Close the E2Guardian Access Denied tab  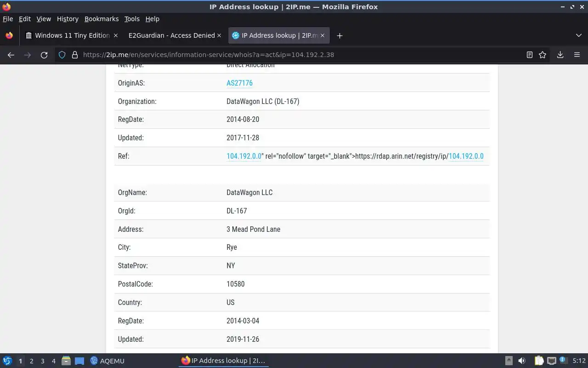click(x=219, y=35)
